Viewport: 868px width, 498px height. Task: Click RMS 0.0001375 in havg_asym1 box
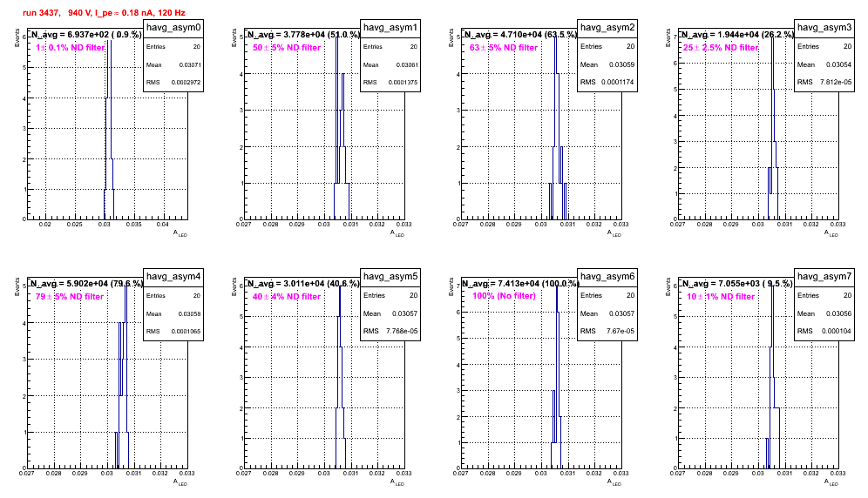(390, 82)
